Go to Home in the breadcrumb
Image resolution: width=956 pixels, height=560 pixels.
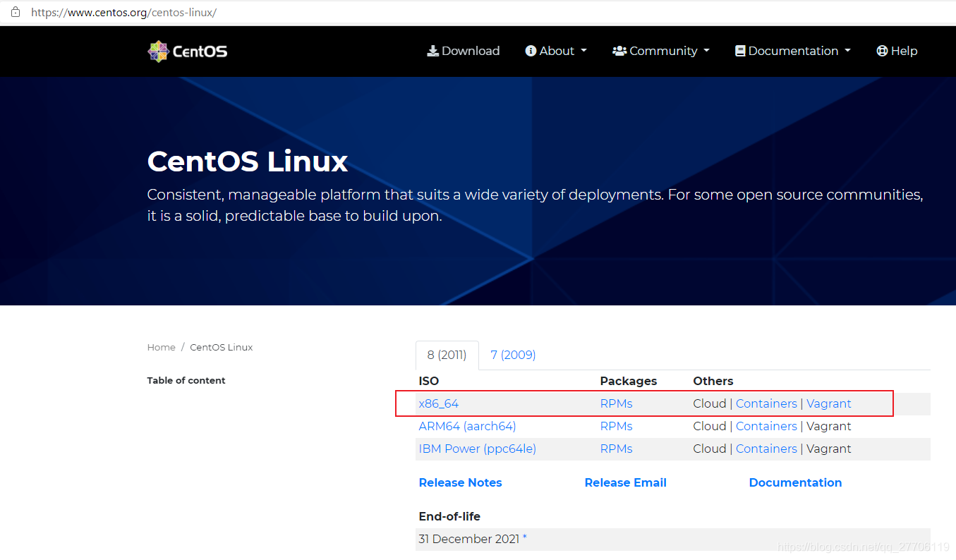point(161,347)
